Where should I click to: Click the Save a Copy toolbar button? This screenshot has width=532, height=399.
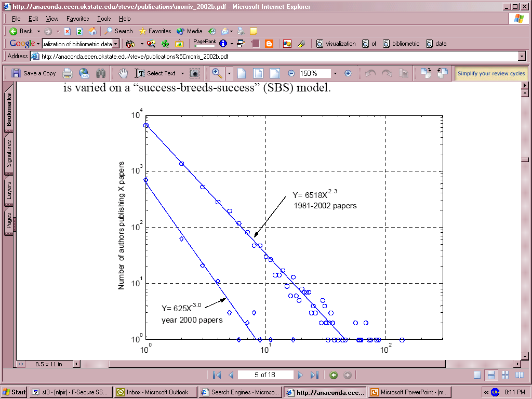(x=34, y=73)
